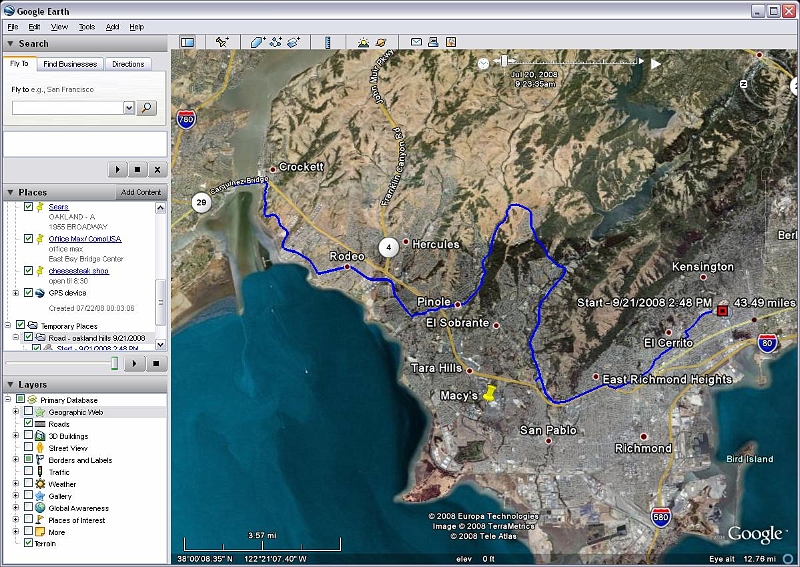Uncheck the Office Max/CompUSA checkbox
The height and width of the screenshot is (567, 800).
29,238
